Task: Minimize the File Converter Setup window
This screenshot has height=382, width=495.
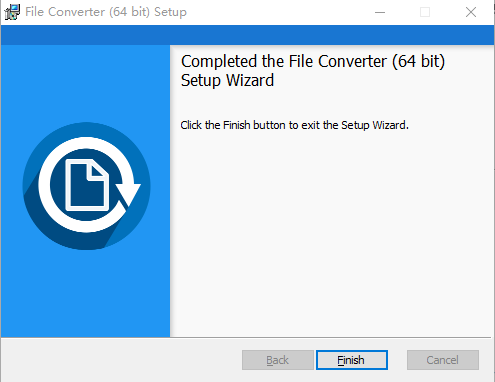Action: [380, 12]
